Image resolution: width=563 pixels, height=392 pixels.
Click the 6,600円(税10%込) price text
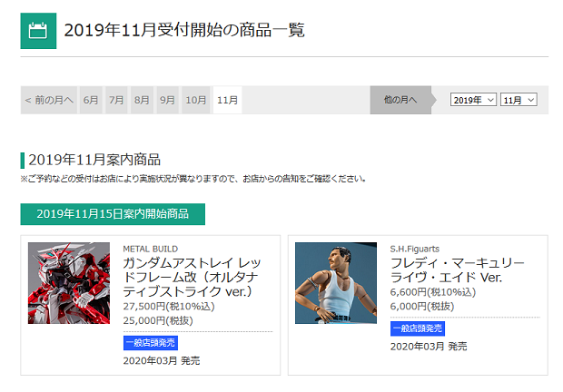pos(433,292)
